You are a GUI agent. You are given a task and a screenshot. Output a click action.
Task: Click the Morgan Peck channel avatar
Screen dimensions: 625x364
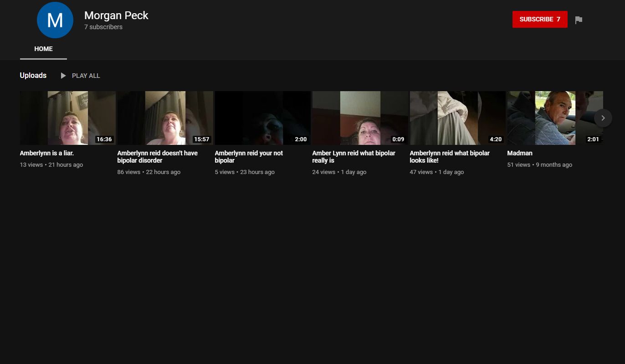(x=55, y=20)
